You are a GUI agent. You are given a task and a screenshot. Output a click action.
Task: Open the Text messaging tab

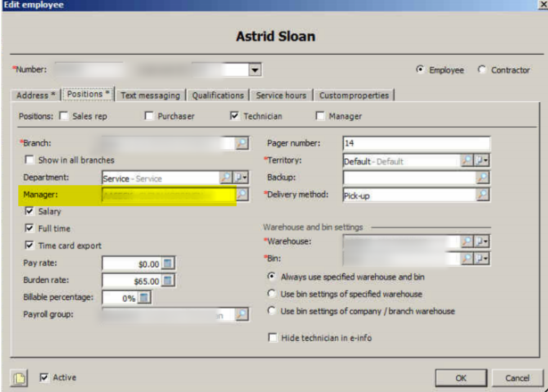150,95
